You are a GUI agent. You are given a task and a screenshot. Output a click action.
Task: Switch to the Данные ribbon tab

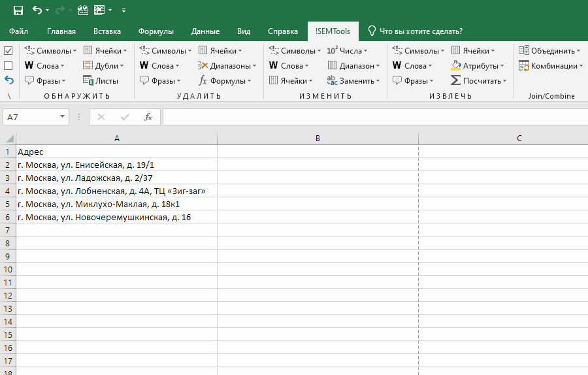[x=205, y=31]
